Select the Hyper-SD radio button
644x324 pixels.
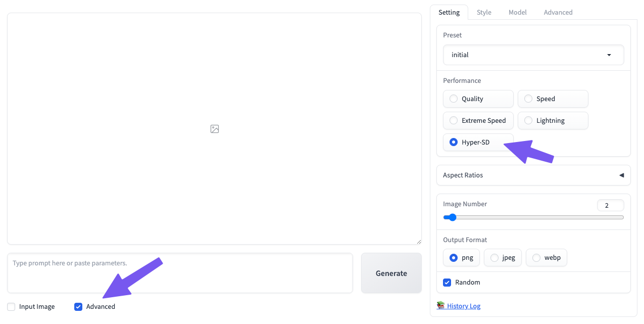click(x=454, y=143)
